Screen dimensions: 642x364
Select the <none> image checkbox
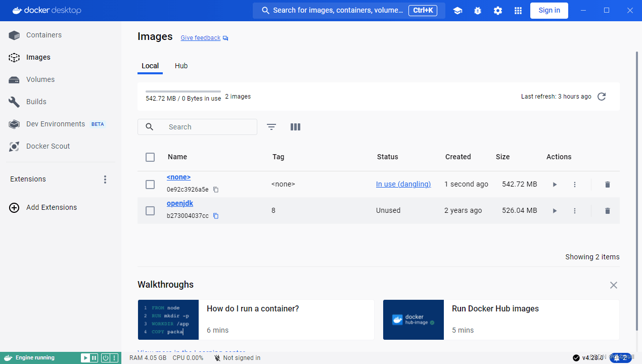[x=150, y=185]
